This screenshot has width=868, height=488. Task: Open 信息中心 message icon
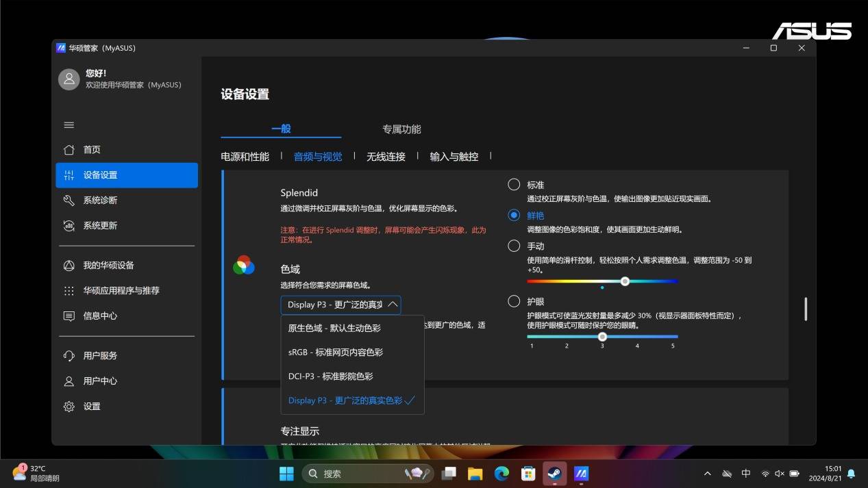point(69,316)
